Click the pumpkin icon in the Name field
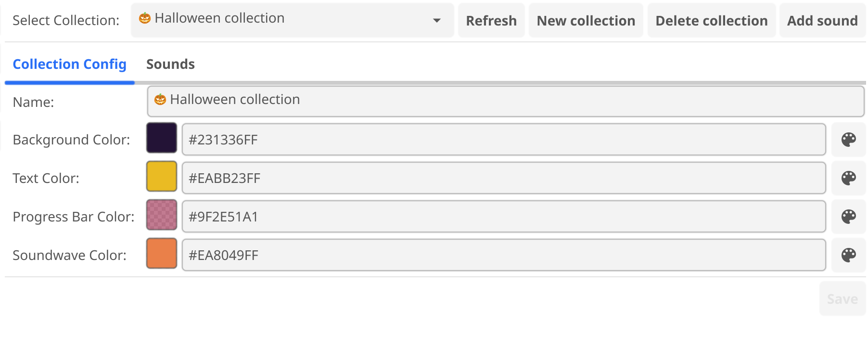The width and height of the screenshot is (868, 337). point(160,100)
